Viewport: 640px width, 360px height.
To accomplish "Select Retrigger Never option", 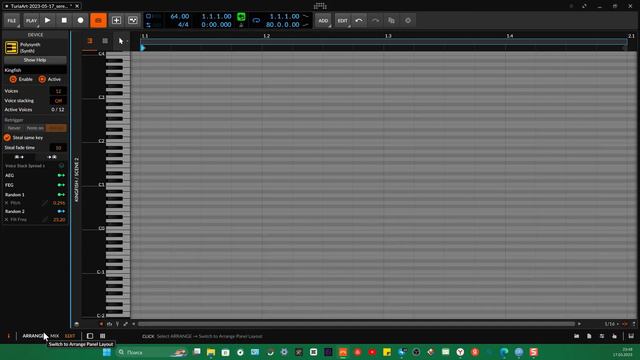I will coord(14,128).
